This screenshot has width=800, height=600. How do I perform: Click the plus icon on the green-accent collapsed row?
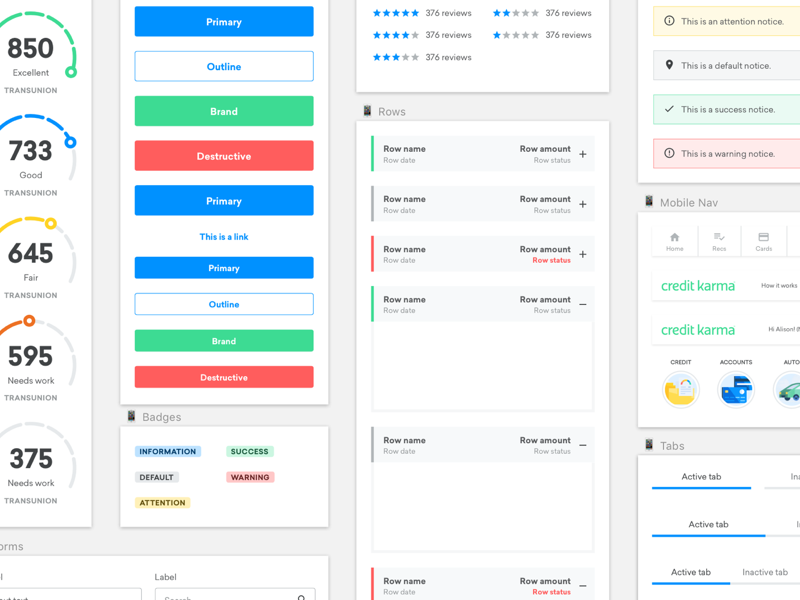click(x=583, y=154)
